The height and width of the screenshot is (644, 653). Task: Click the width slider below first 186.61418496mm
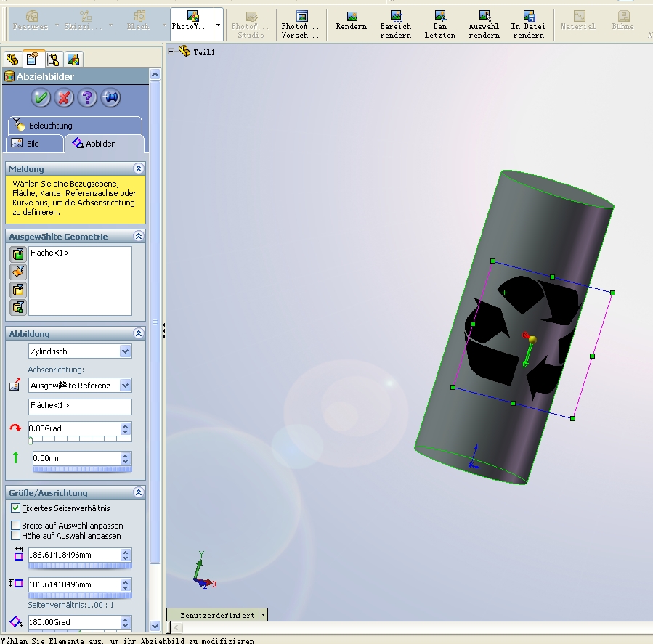pos(80,566)
